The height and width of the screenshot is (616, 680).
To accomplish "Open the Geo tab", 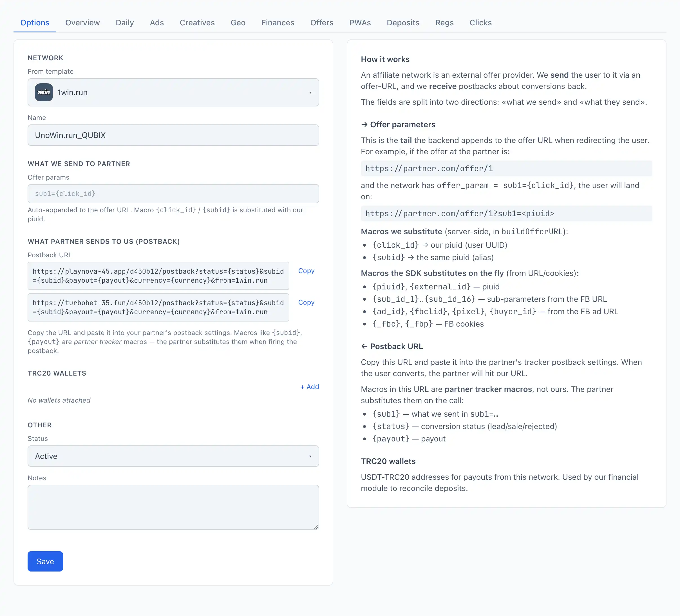I will point(238,23).
